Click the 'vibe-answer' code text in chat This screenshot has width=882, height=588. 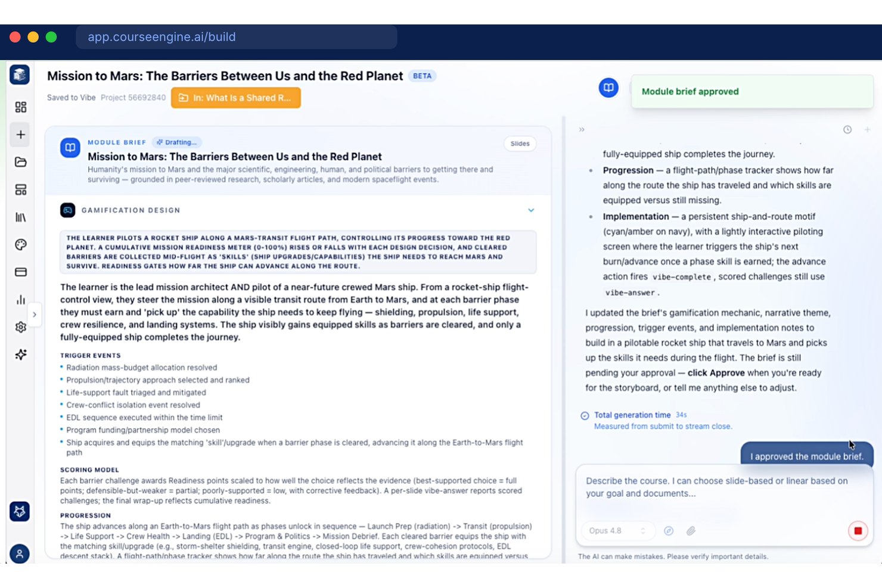click(630, 293)
